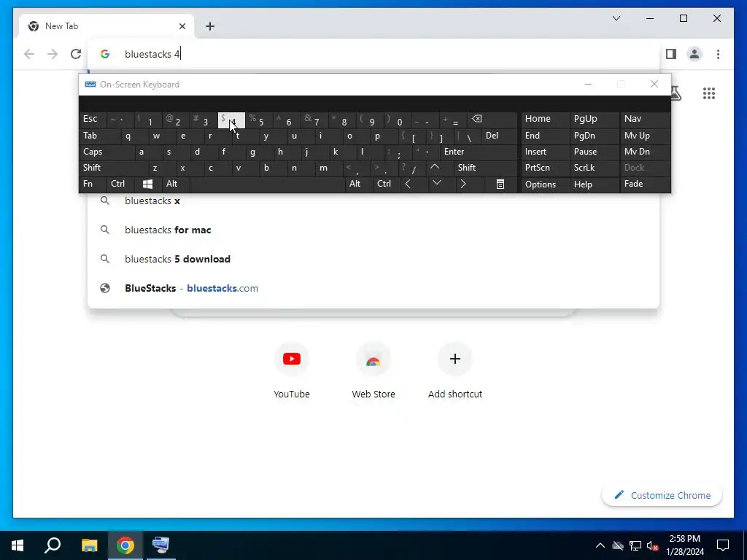747x560 pixels.
Task: Close the New Tab tab
Action: (182, 27)
